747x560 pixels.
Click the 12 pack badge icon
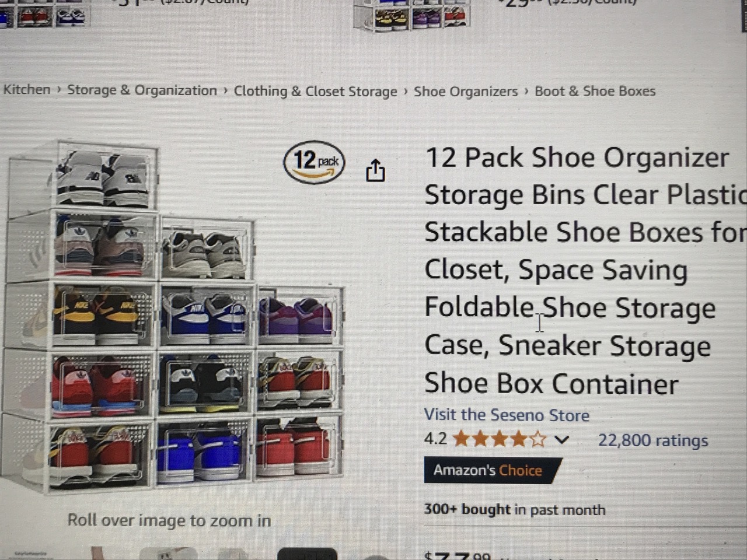coord(314,161)
